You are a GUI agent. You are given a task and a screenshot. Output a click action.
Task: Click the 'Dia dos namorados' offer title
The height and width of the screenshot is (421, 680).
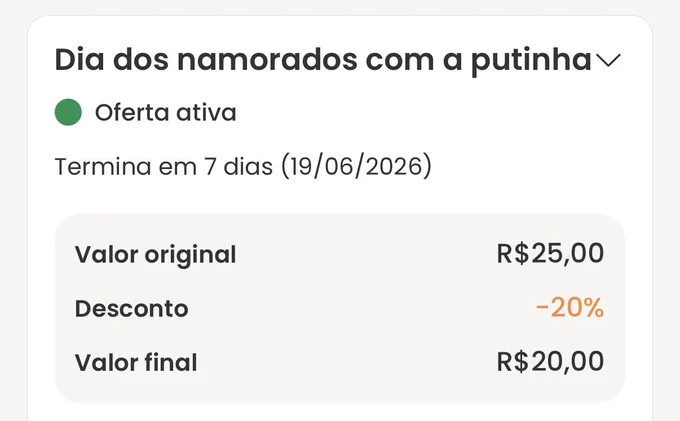click(x=323, y=60)
